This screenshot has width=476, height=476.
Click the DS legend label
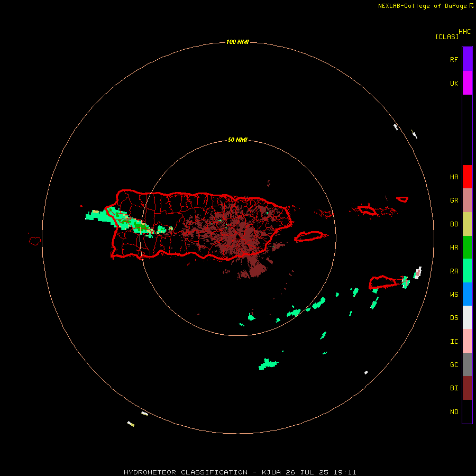tap(454, 317)
